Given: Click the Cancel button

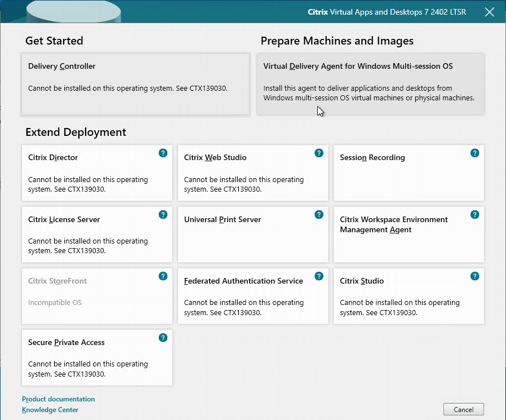Looking at the screenshot, I should [463, 409].
